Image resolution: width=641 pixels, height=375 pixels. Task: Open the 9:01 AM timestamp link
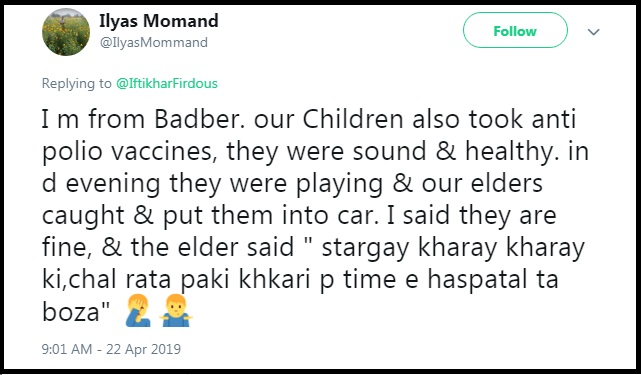pyautogui.click(x=67, y=349)
